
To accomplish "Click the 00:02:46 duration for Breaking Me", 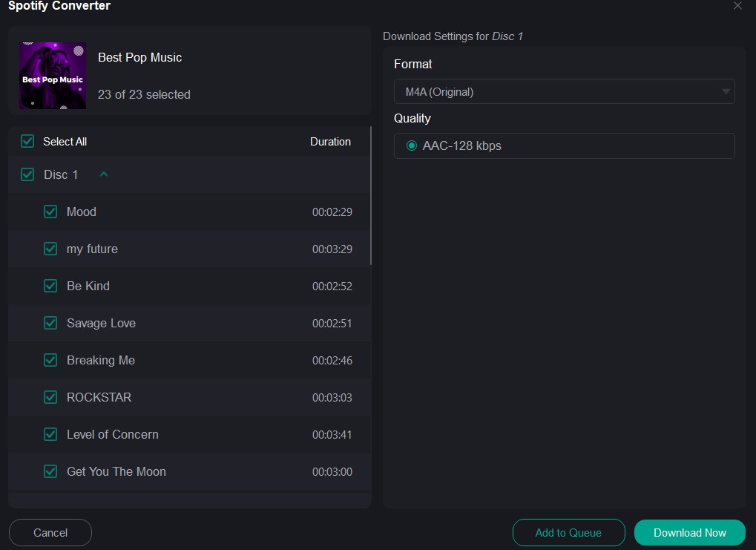I will tap(332, 361).
